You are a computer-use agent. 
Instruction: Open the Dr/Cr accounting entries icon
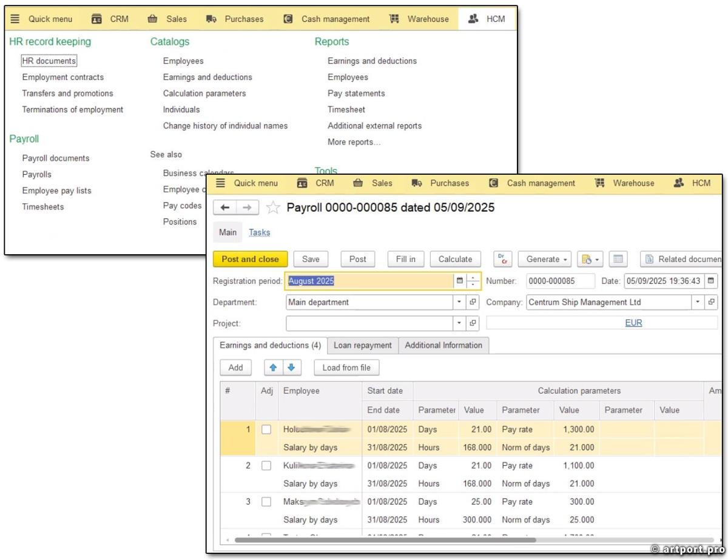(x=503, y=259)
